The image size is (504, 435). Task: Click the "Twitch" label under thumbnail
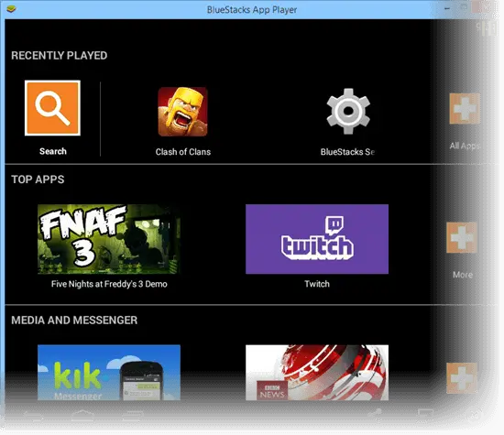point(317,284)
